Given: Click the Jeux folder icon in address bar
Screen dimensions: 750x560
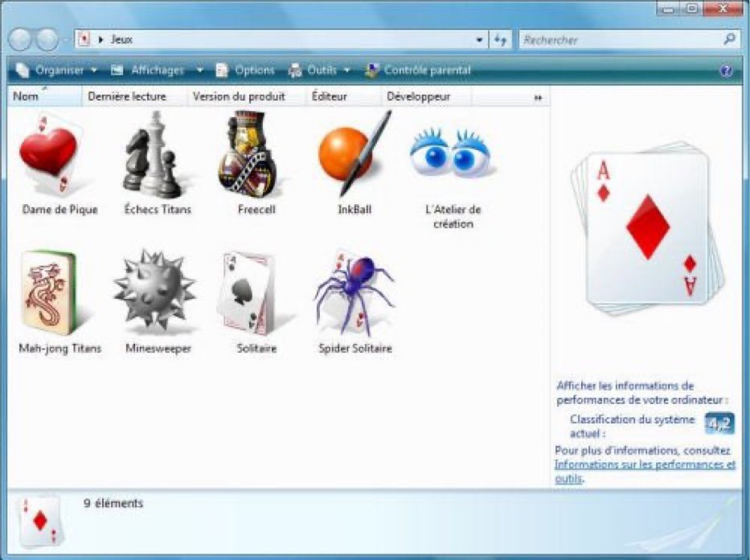Looking at the screenshot, I should (x=84, y=39).
